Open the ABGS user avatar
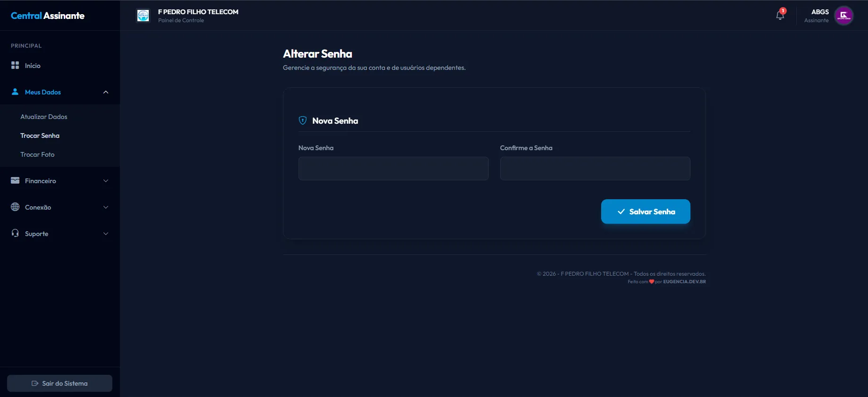This screenshot has height=397, width=868. pos(843,16)
